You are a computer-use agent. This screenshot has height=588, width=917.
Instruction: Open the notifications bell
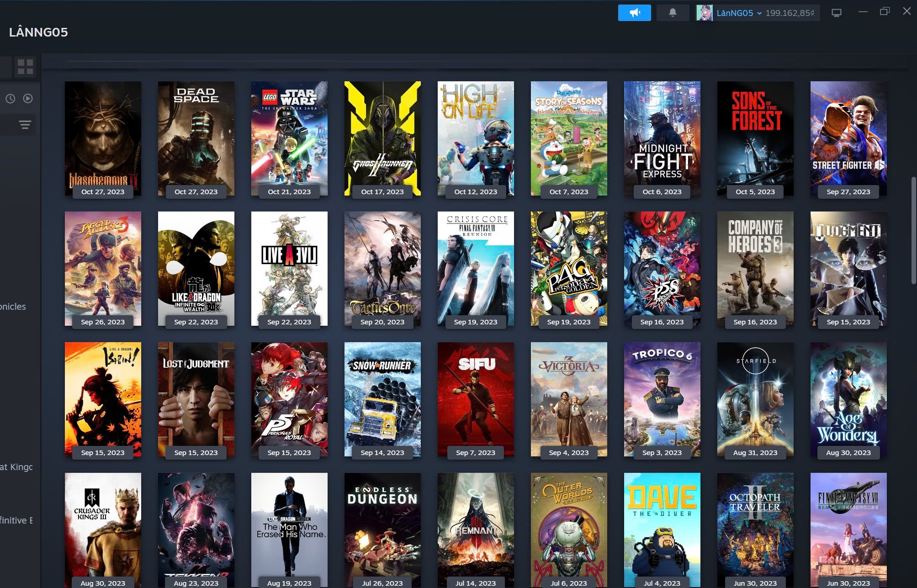[x=672, y=13]
